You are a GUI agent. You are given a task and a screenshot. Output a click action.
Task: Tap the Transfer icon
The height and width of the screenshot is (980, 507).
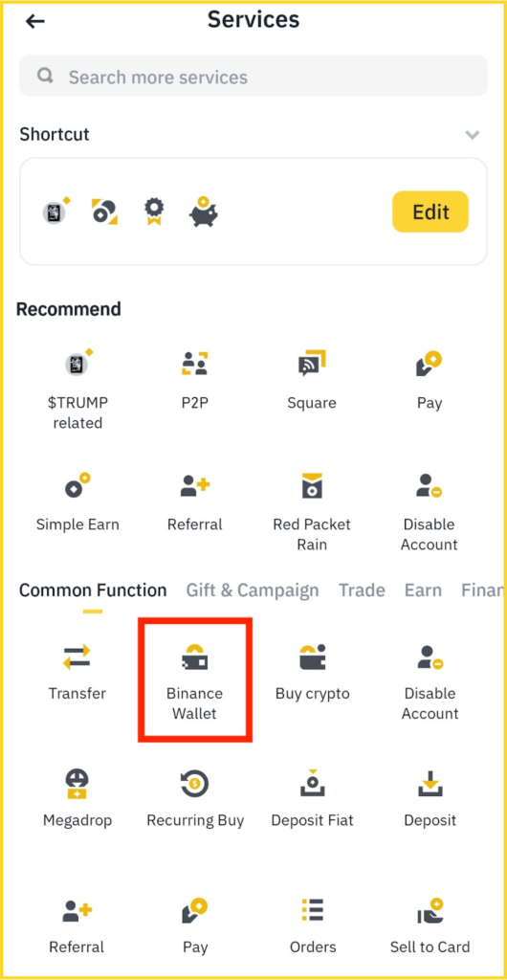[77, 657]
